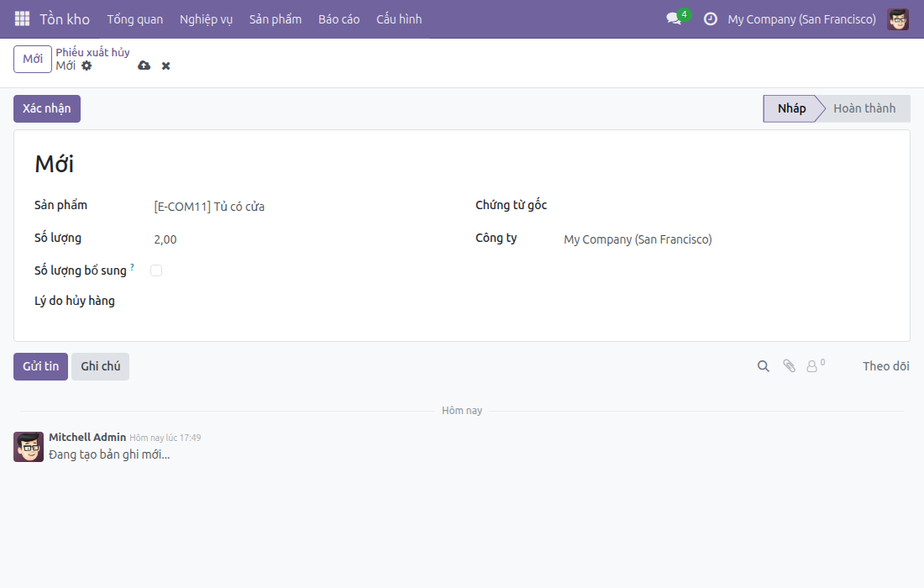Open Mitchell Admin user avatar menu
Image resolution: width=924 pixels, height=588 pixels.
pyautogui.click(x=897, y=18)
